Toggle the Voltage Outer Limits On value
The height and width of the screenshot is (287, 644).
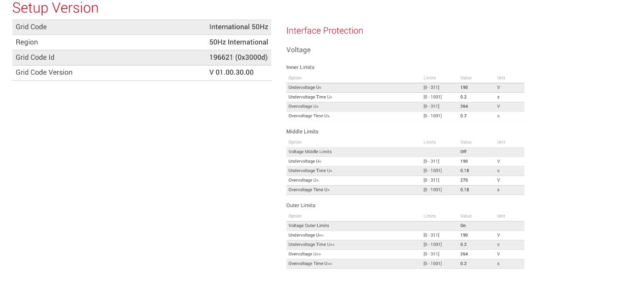click(x=463, y=225)
